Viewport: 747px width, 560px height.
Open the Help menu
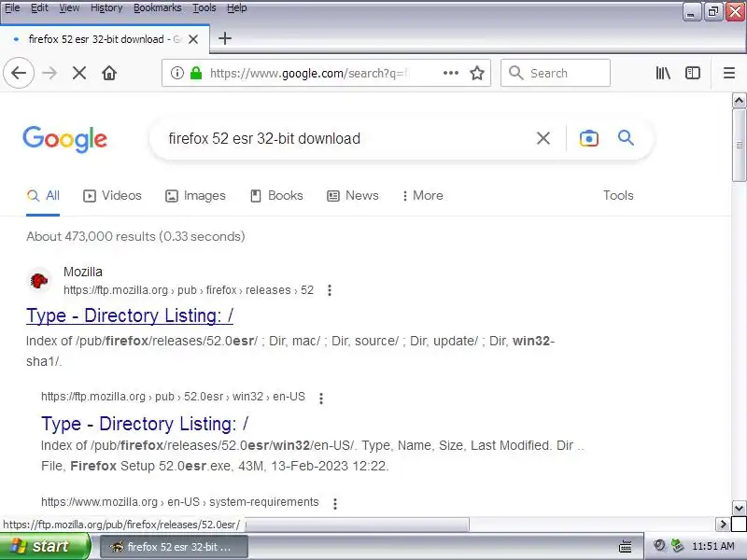[237, 7]
